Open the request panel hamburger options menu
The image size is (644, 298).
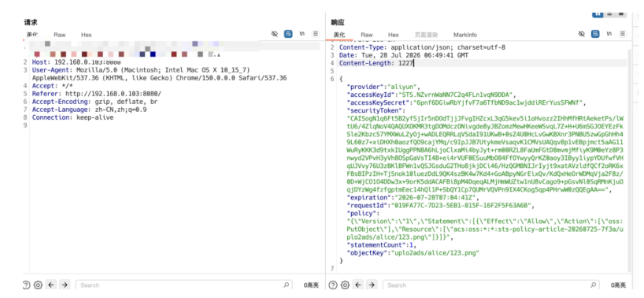(x=316, y=34)
